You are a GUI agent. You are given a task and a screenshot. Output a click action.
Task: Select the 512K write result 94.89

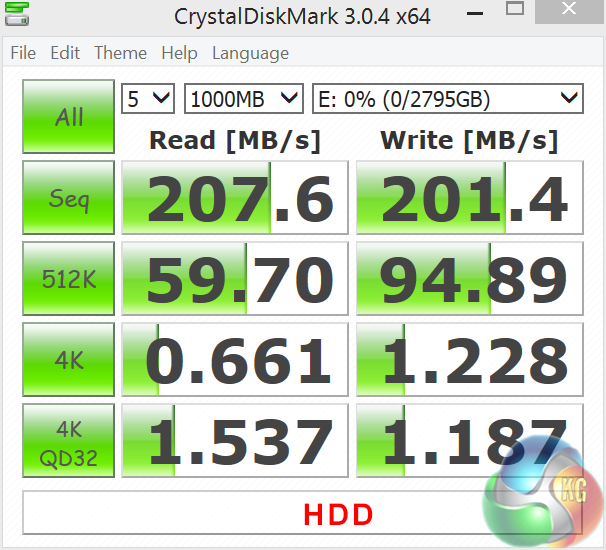coord(470,279)
